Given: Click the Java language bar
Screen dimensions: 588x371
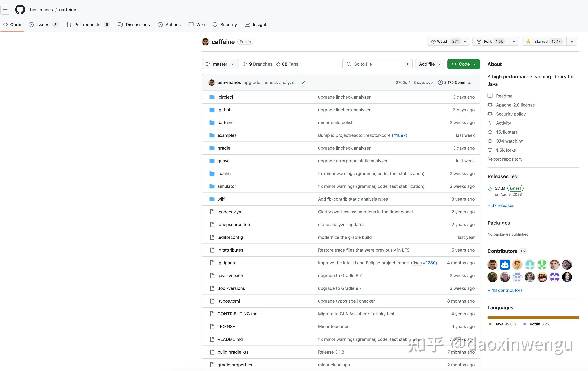Looking at the screenshot, I should 533,318.
